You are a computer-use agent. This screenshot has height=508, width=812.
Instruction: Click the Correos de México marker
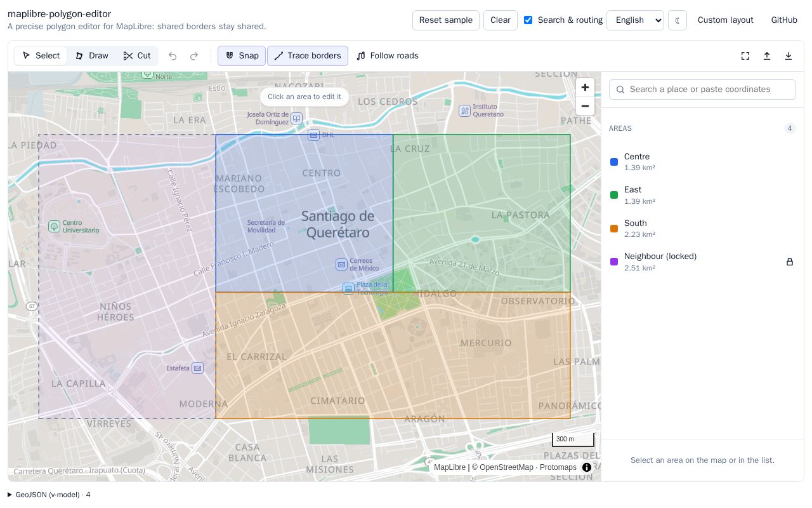341,264
